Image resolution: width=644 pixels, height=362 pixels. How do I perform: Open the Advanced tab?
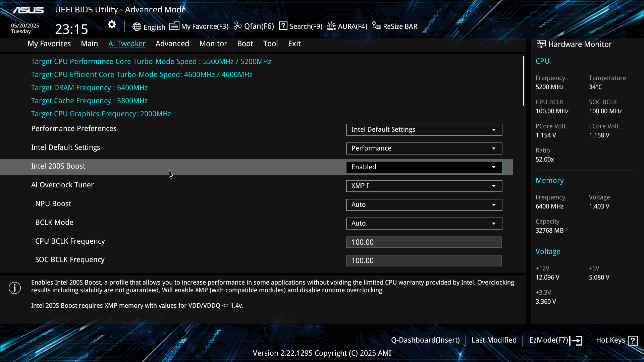172,44
